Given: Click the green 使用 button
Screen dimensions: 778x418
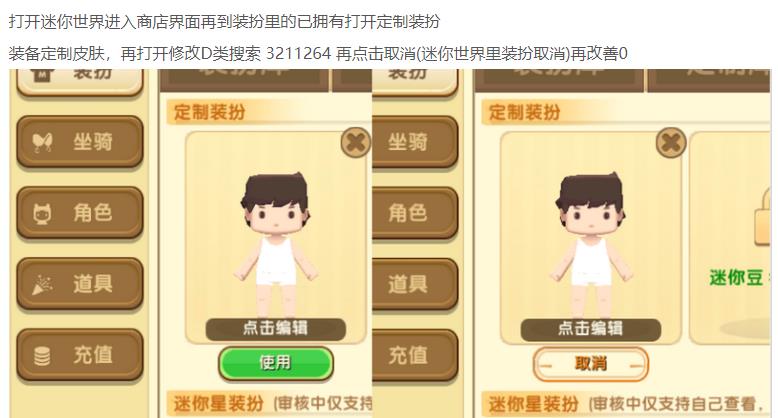Looking at the screenshot, I should (x=275, y=363).
